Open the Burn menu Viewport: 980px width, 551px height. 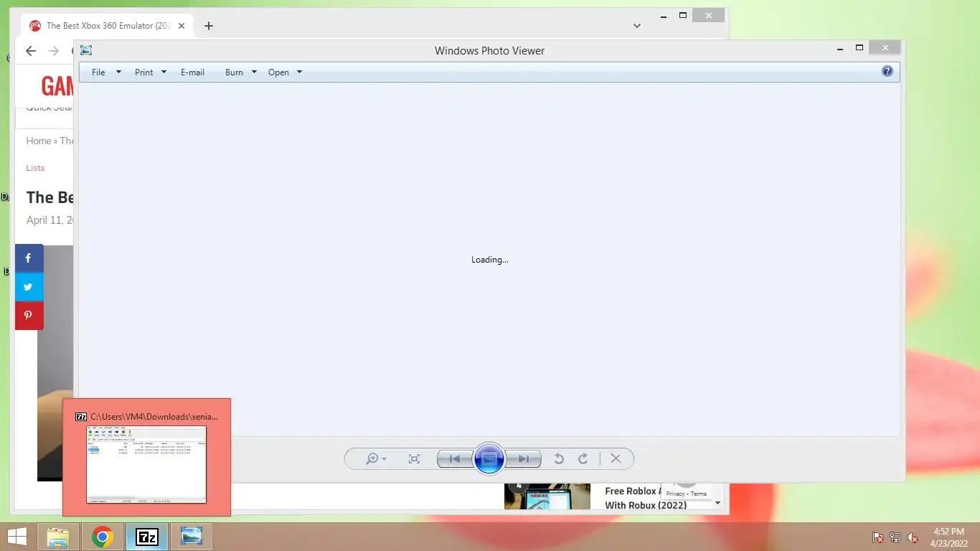pos(234,72)
